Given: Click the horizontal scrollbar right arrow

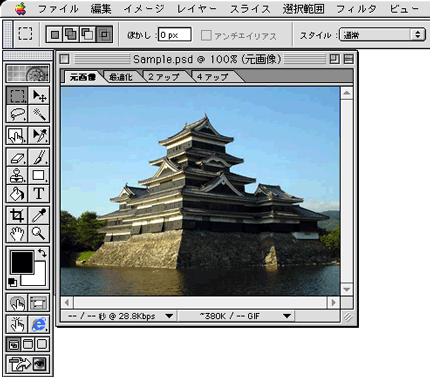Looking at the screenshot, I should pos(333,303).
